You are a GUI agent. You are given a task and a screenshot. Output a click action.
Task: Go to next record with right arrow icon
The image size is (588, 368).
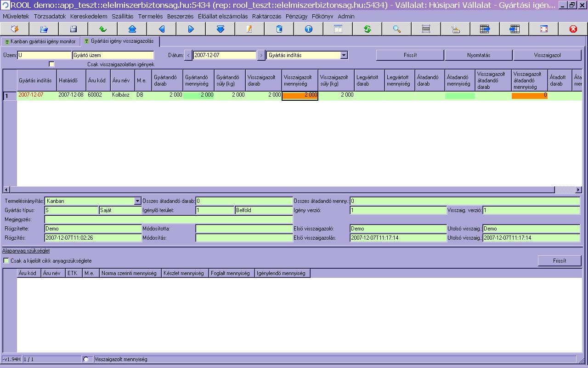pyautogui.click(x=191, y=29)
